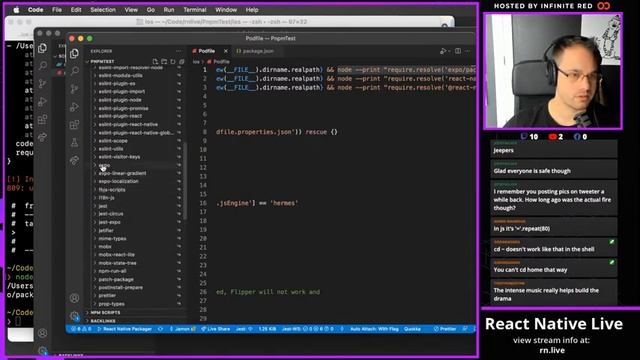Open Explorer more actions ellipsis
640x360 pixels.
pyautogui.click(x=179, y=51)
